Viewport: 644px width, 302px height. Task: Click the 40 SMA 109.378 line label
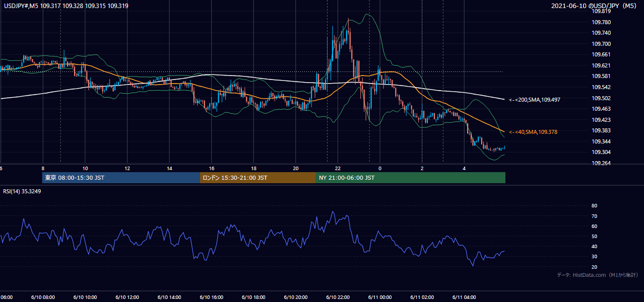[x=533, y=132]
